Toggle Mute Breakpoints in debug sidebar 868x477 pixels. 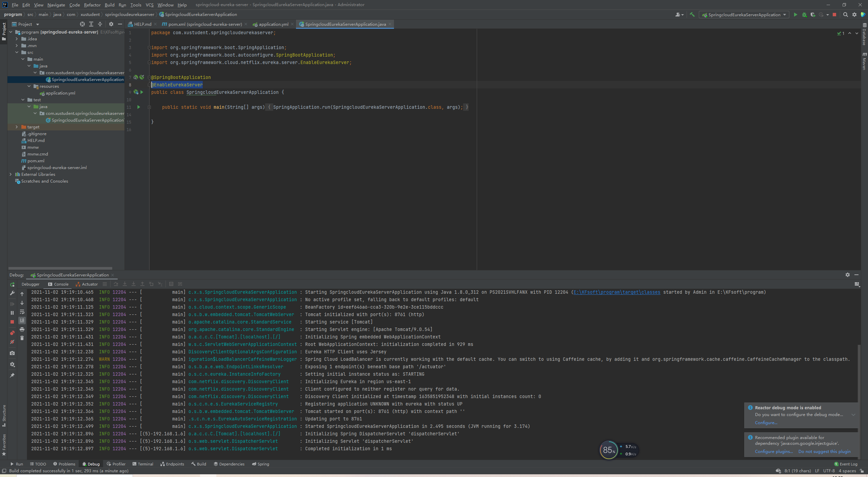(x=12, y=342)
